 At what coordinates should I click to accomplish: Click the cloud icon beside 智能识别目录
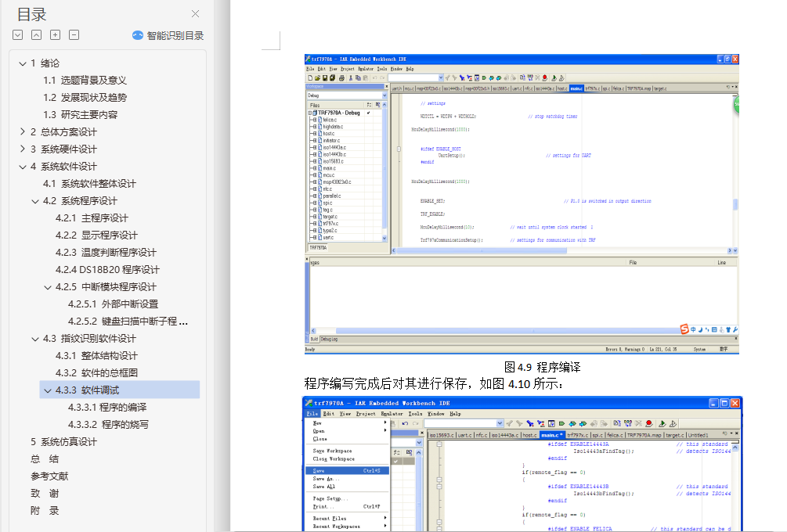tap(138, 35)
